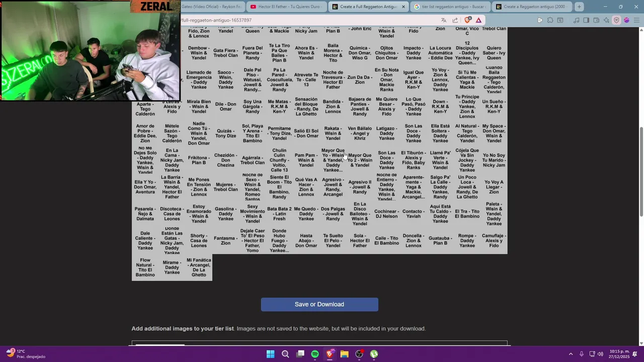The width and height of the screenshot is (644, 362).
Task: Click the microphone tray icon
Action: [582, 354]
